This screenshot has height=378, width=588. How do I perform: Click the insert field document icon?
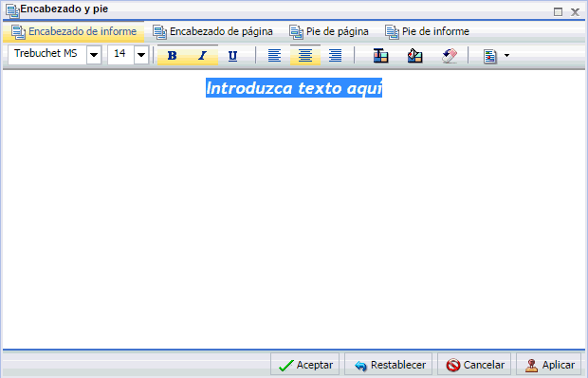click(489, 56)
